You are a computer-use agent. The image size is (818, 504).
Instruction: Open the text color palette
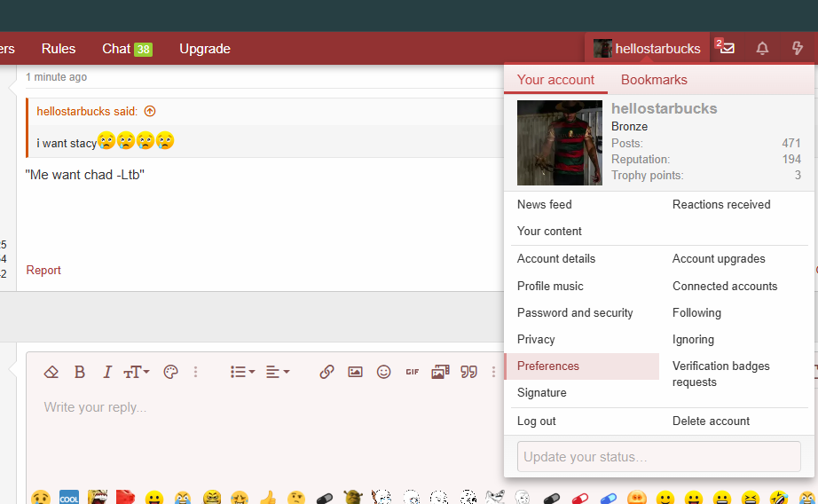pyautogui.click(x=170, y=372)
